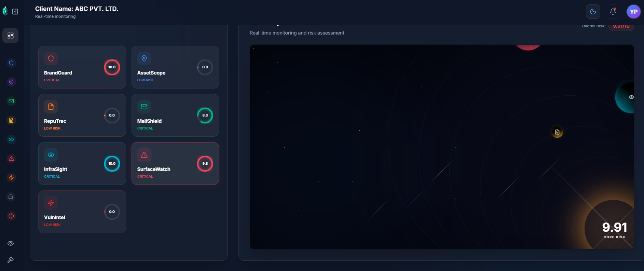Open the YP user avatar menu
644x271 pixels.
tap(634, 12)
